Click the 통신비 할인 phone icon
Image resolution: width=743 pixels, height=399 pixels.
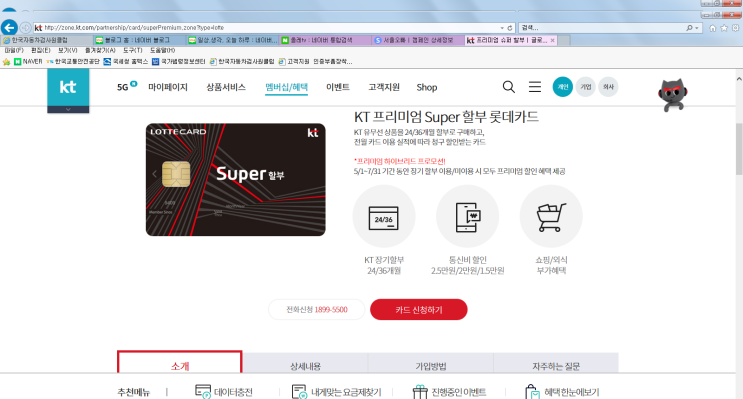click(467, 216)
